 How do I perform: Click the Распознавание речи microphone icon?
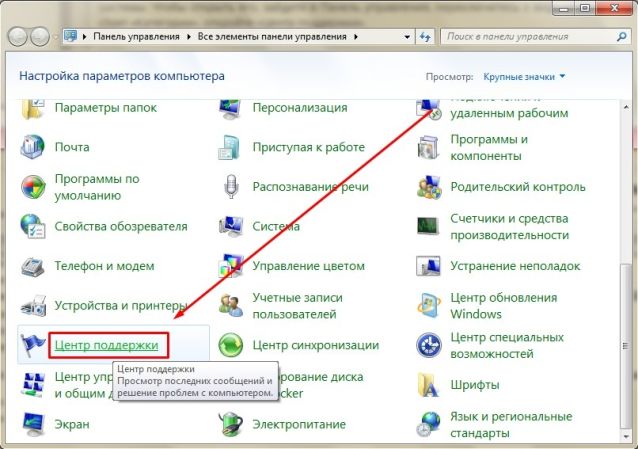231,187
